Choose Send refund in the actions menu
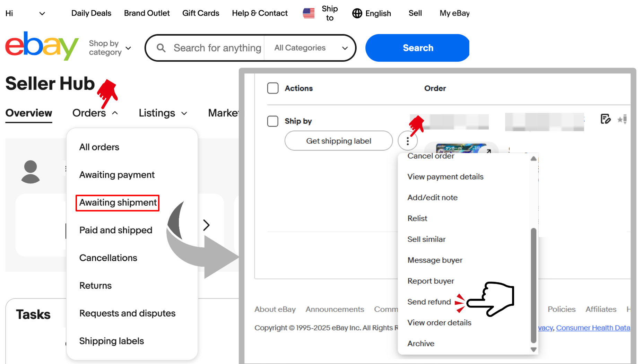This screenshot has width=642, height=364. (429, 302)
